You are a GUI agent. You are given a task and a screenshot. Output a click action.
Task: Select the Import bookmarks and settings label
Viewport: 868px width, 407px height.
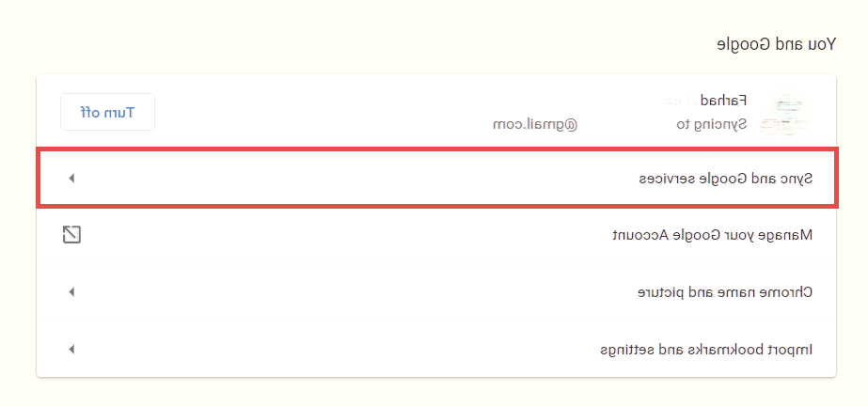[706, 350]
